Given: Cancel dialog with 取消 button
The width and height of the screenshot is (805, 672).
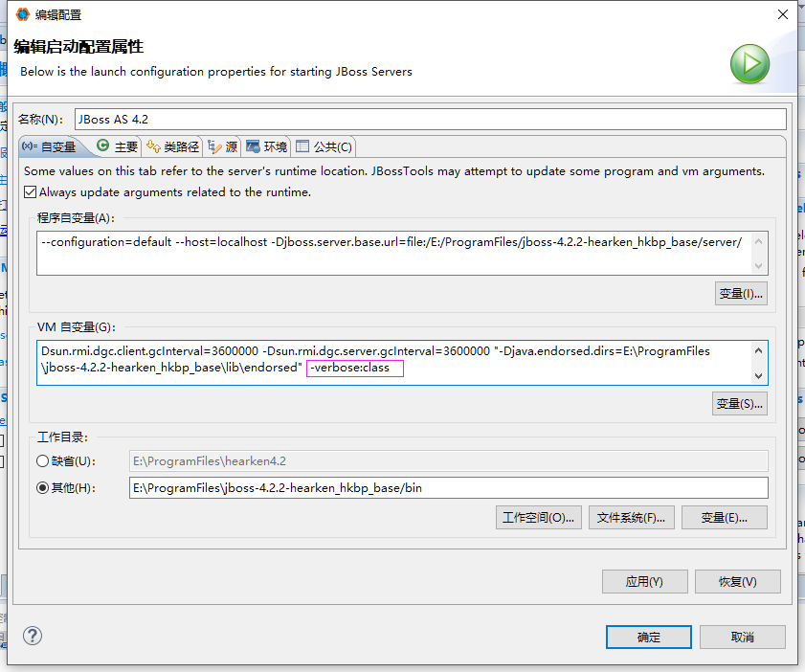Looking at the screenshot, I should click(x=743, y=638).
